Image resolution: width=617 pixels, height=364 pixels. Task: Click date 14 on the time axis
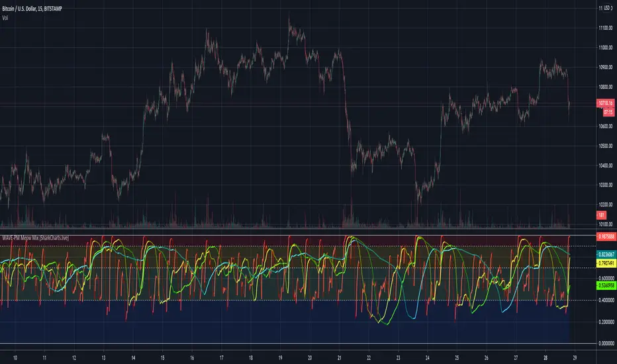point(133,358)
